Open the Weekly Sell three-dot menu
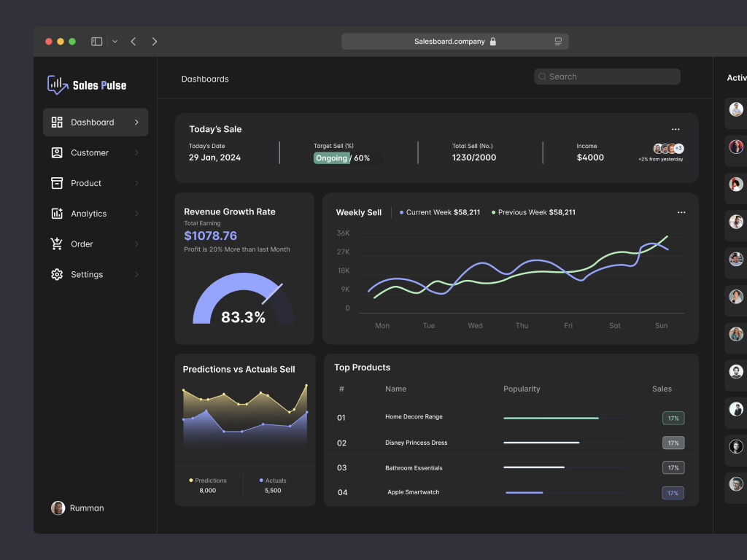This screenshot has height=560, width=747. point(681,212)
